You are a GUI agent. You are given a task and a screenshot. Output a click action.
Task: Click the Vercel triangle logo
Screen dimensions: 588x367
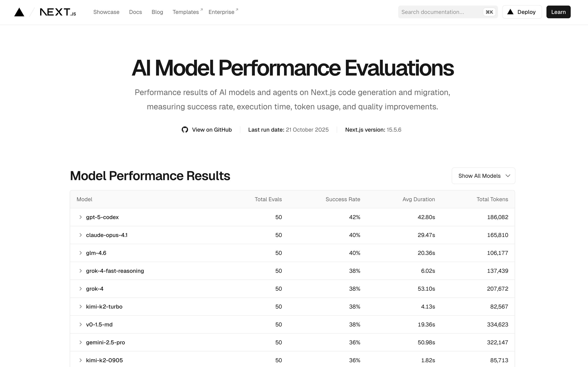point(19,12)
